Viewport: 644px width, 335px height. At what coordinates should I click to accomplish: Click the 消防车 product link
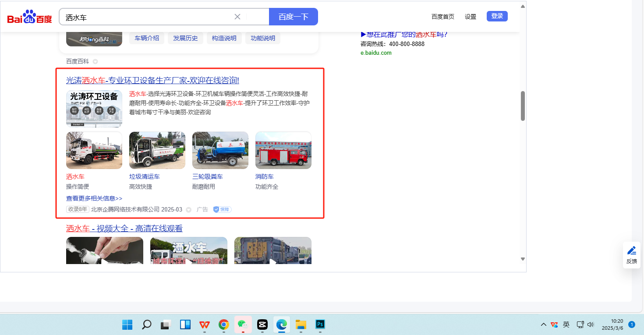[x=265, y=176]
